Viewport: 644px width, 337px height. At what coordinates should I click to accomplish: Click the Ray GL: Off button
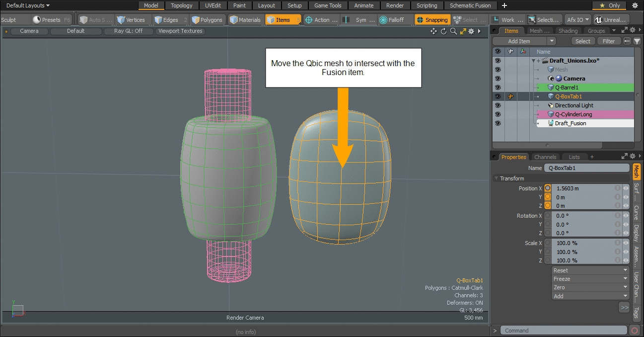pyautogui.click(x=128, y=31)
